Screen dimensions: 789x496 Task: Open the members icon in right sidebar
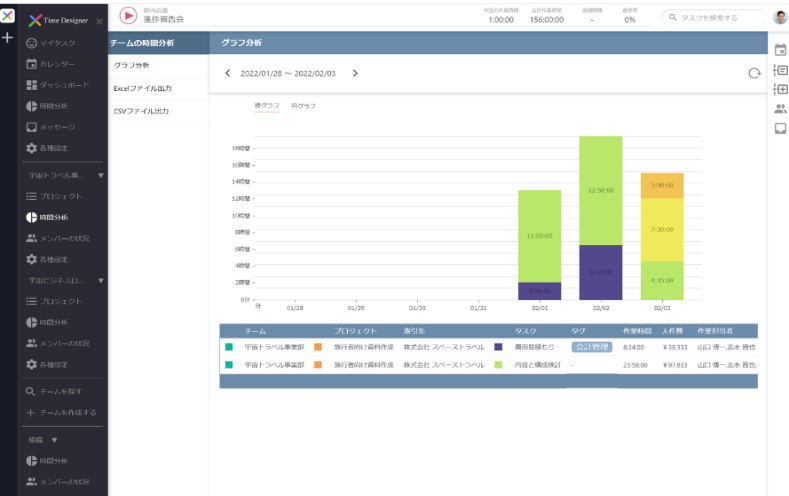click(780, 108)
